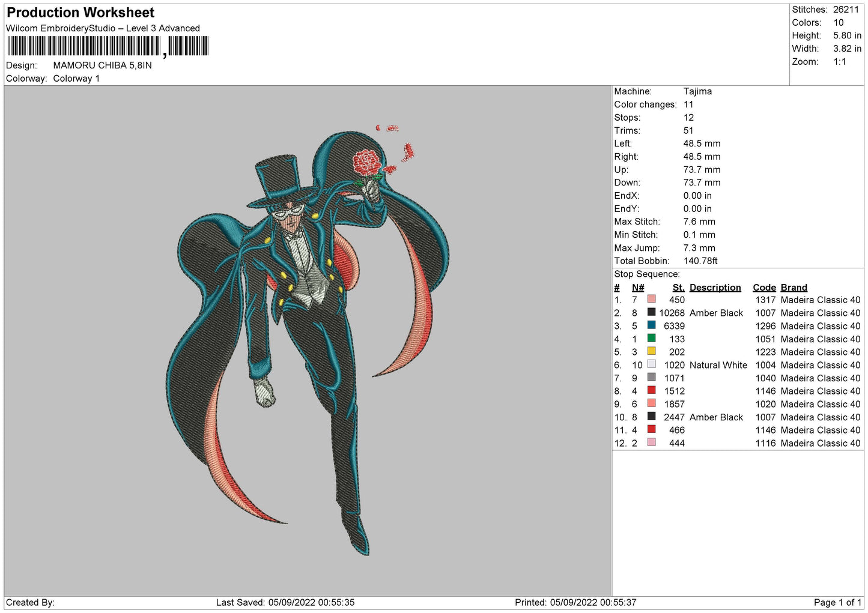The width and height of the screenshot is (868, 613).
Task: Select the black swatch with 2447 stitches
Action: tap(651, 417)
